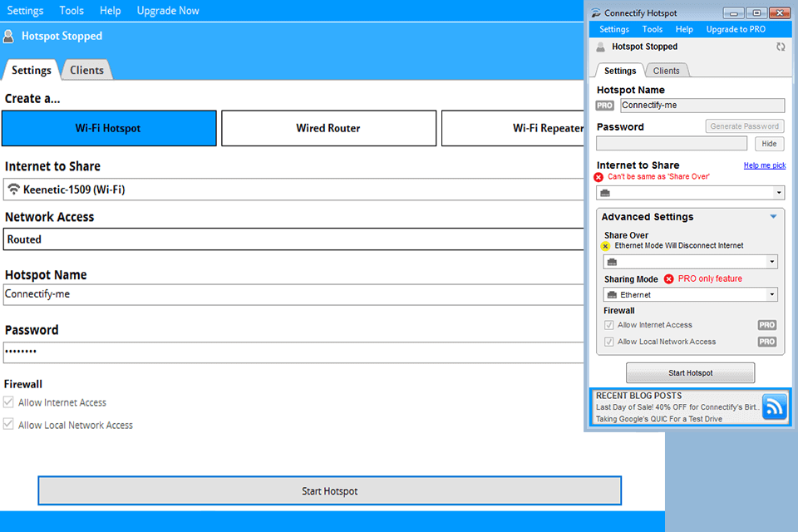This screenshot has height=532, width=798.
Task: Open Settings menu in large window
Action: pyautogui.click(x=26, y=11)
